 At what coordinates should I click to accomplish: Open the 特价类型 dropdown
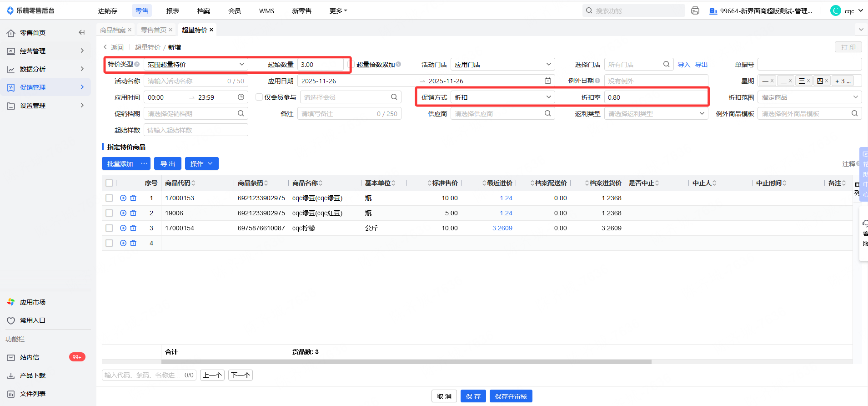click(196, 64)
